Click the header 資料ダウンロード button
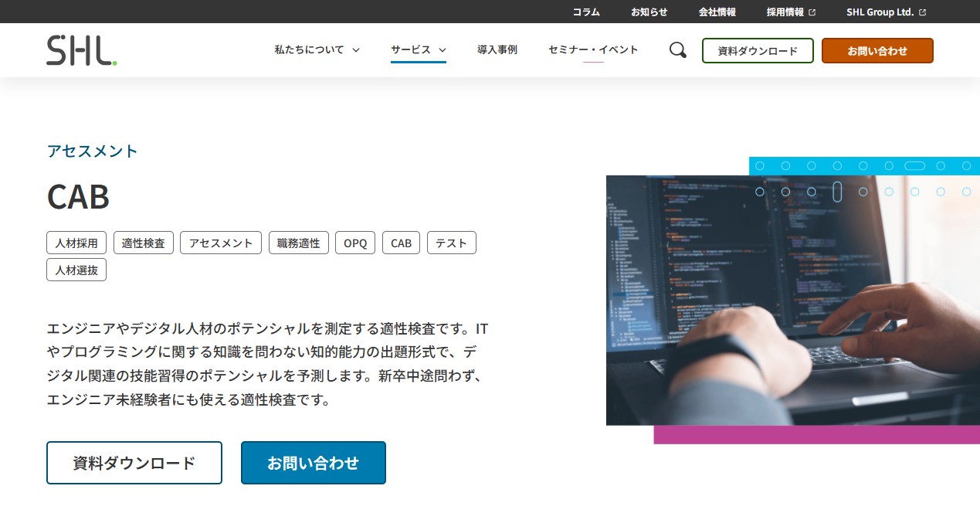The height and width of the screenshot is (513, 980). click(757, 51)
